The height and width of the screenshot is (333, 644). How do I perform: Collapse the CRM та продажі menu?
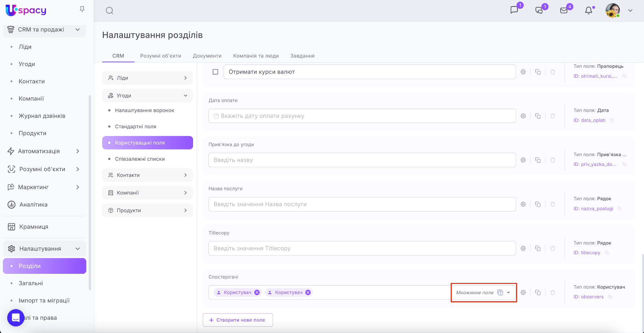[x=77, y=30]
